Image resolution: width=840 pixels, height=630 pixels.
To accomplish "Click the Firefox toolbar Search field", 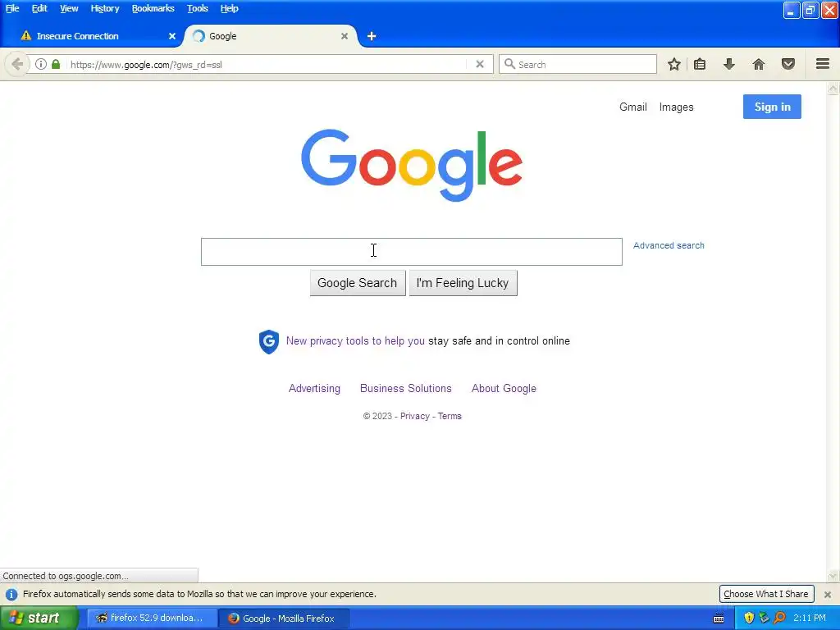I will [577, 64].
